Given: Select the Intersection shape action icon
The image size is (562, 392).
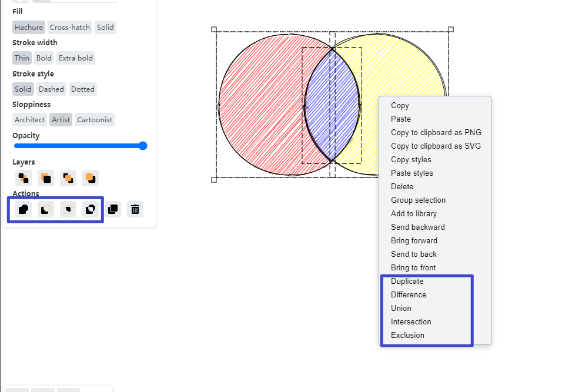Looking at the screenshot, I should (x=68, y=209).
